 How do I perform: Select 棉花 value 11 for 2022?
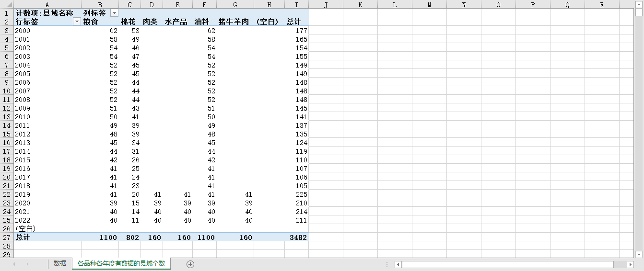point(129,220)
